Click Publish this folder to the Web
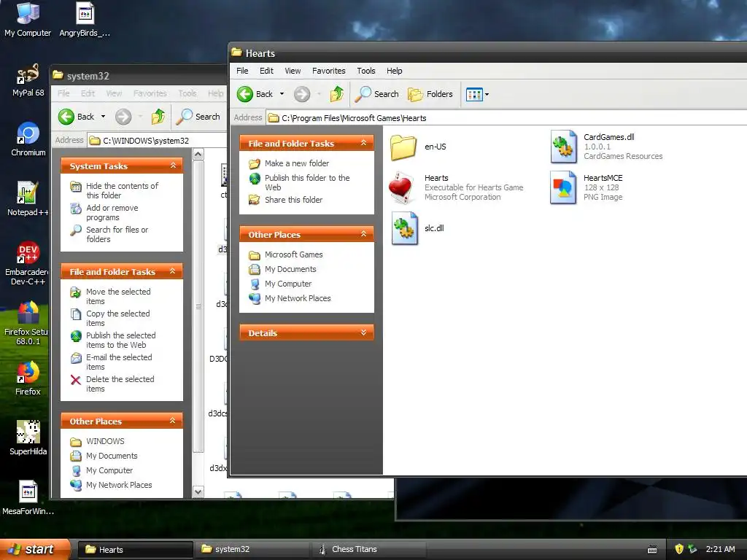This screenshot has width=747, height=560. [307, 182]
